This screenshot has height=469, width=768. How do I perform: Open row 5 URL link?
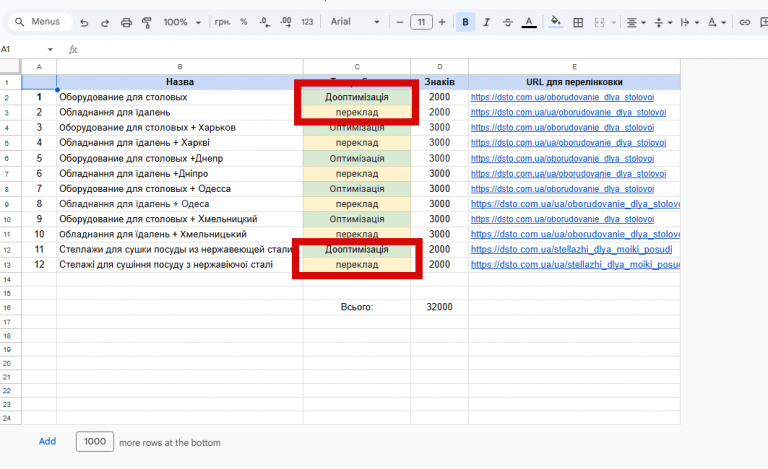pyautogui.click(x=568, y=142)
